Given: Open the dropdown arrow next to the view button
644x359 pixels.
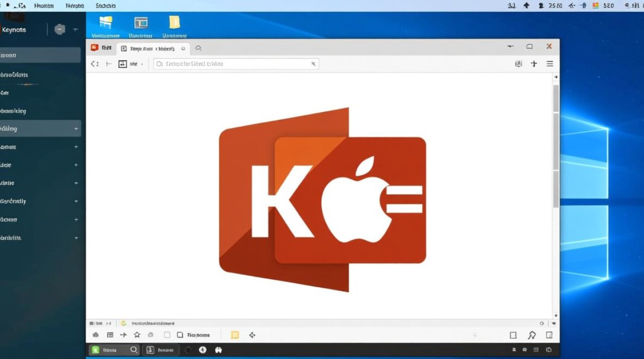Looking at the screenshot, I should [x=142, y=64].
